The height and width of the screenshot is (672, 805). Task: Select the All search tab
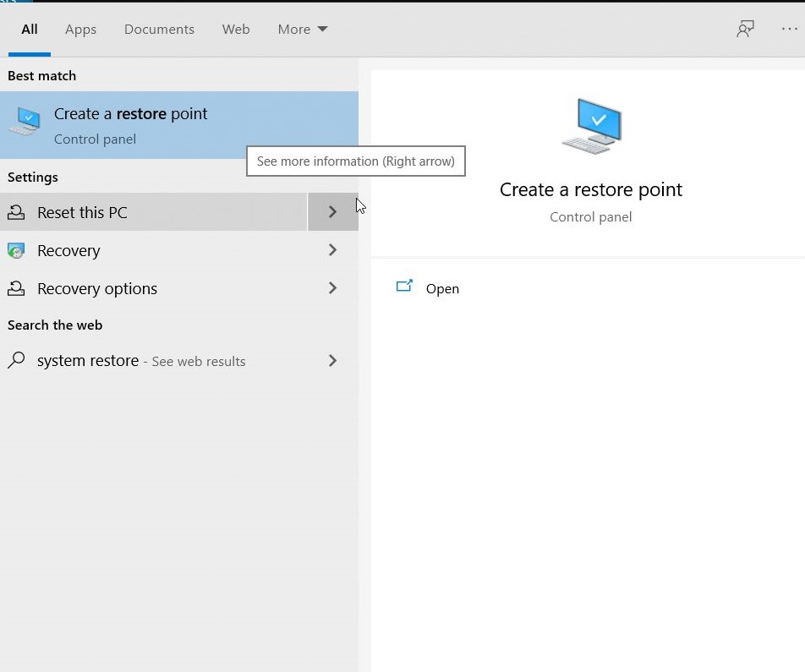(30, 30)
